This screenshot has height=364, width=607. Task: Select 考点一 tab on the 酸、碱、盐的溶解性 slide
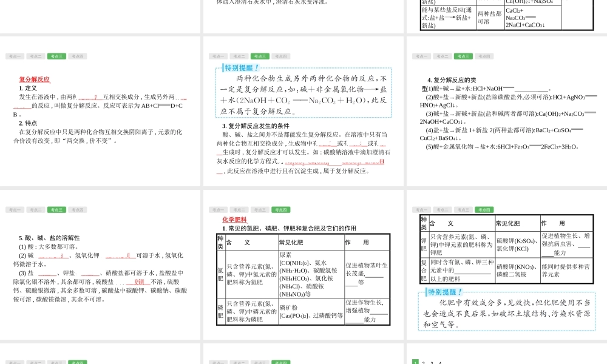tap(15, 210)
